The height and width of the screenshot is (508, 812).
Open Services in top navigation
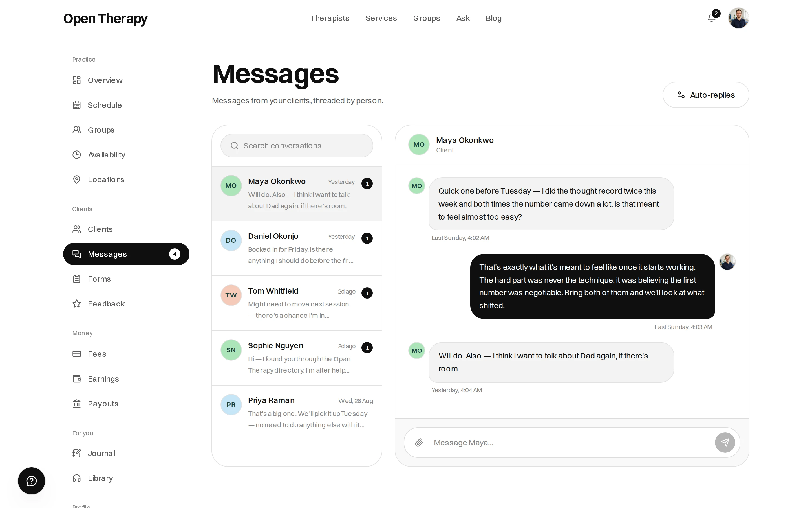pyautogui.click(x=381, y=18)
